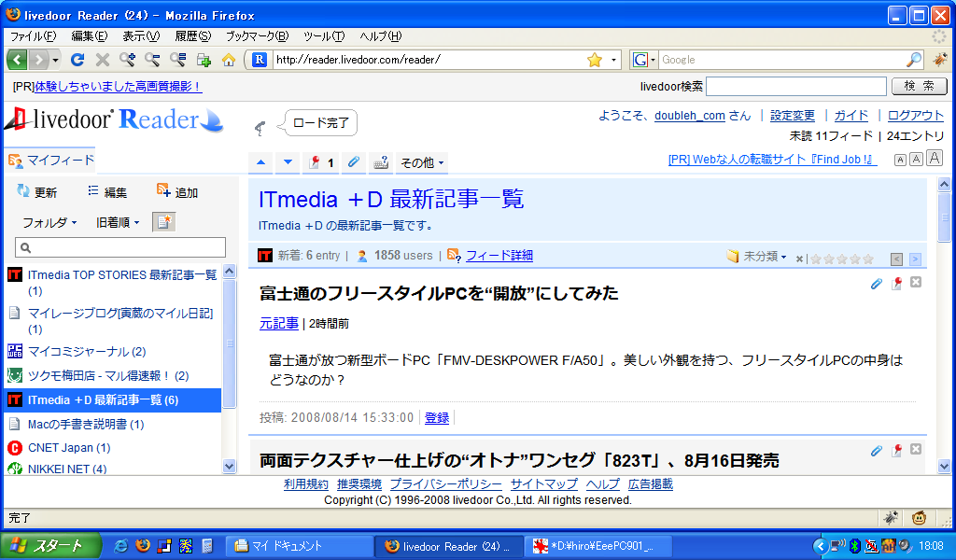This screenshot has height=560, width=956.
Task: Toggle the new-items note icon in sidebar
Action: click(x=164, y=222)
